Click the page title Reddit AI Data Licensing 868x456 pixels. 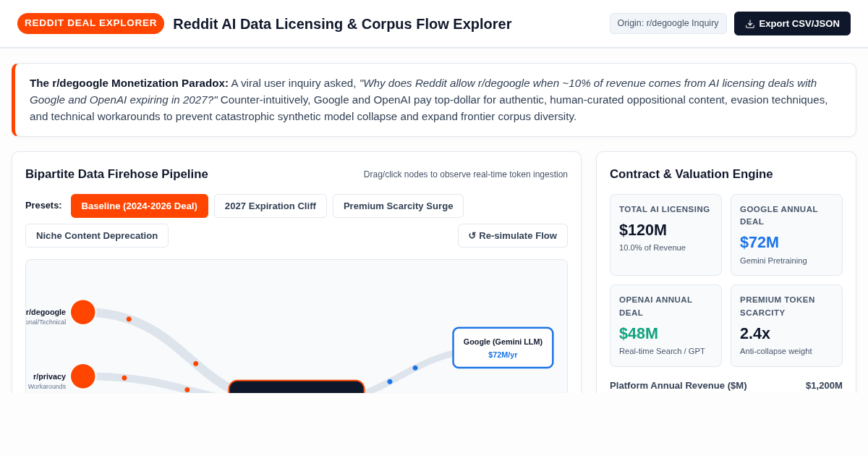tap(342, 24)
